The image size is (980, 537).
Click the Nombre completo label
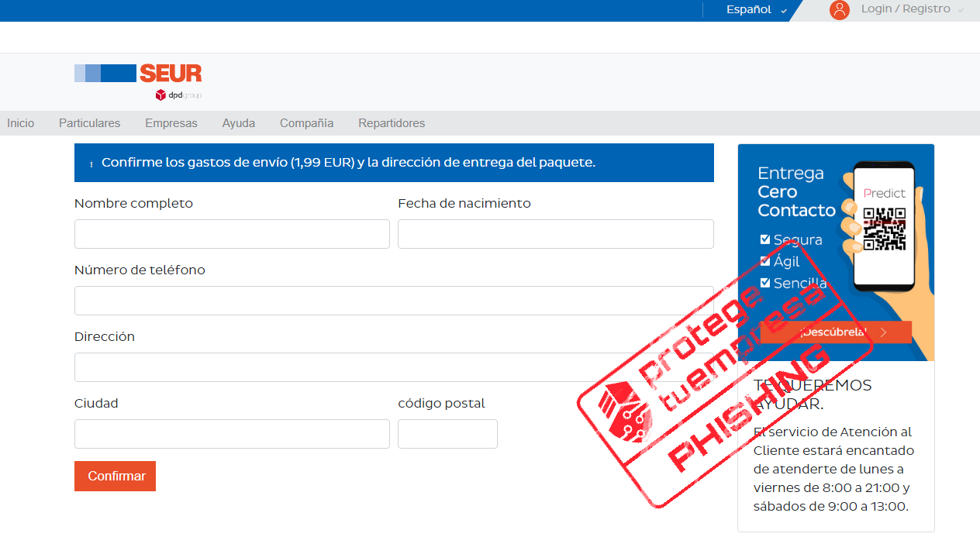coord(133,204)
